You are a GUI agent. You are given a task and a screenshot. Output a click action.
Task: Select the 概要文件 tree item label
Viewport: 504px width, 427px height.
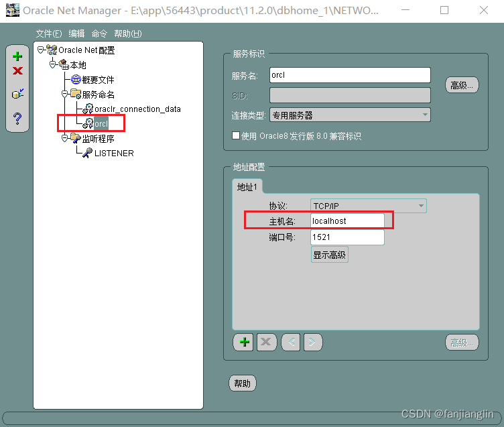(98, 80)
